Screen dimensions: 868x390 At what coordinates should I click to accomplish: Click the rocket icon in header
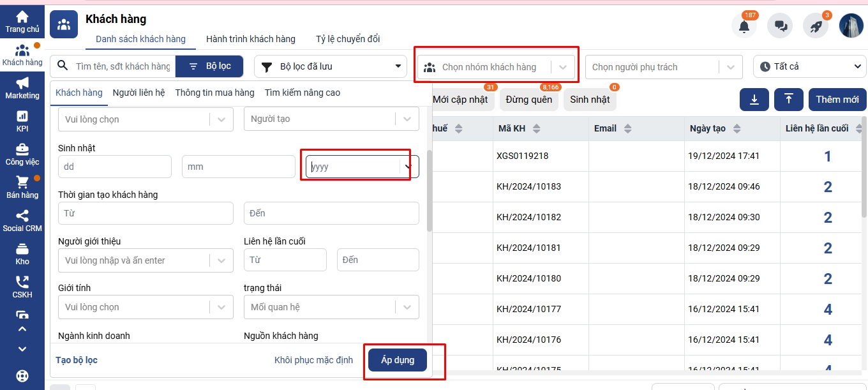point(815,27)
